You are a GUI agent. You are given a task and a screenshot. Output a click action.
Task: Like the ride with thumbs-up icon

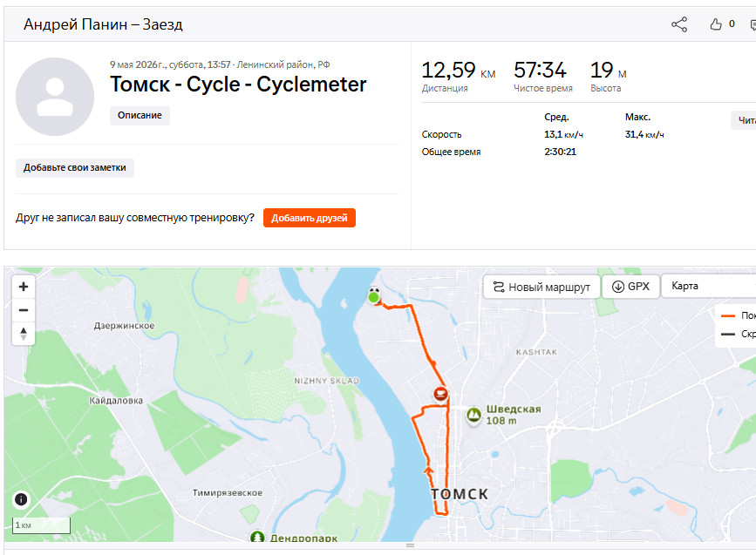[716, 24]
